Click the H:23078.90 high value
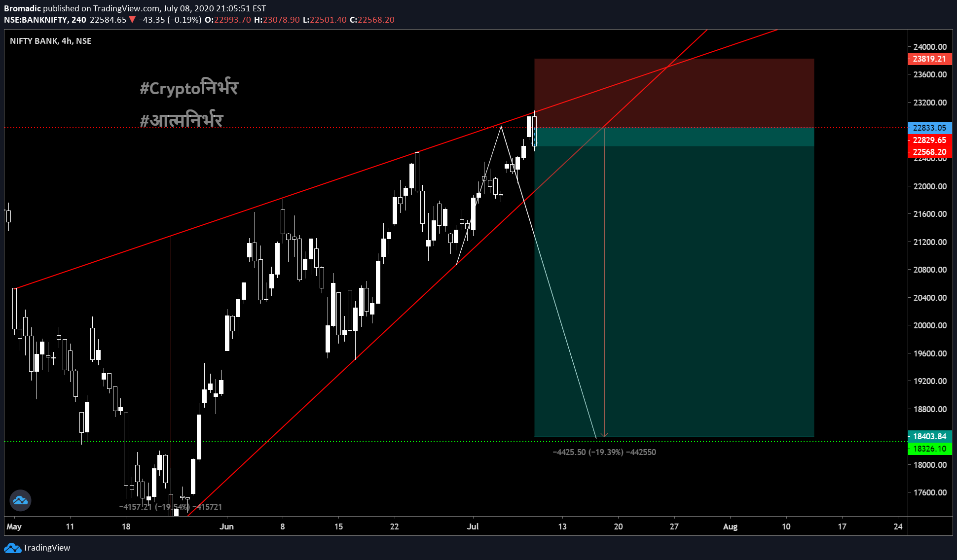This screenshot has height=560, width=957. [x=277, y=20]
